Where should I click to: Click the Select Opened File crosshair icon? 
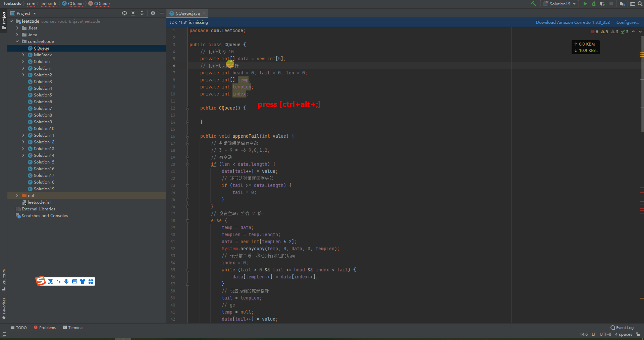tap(124, 13)
